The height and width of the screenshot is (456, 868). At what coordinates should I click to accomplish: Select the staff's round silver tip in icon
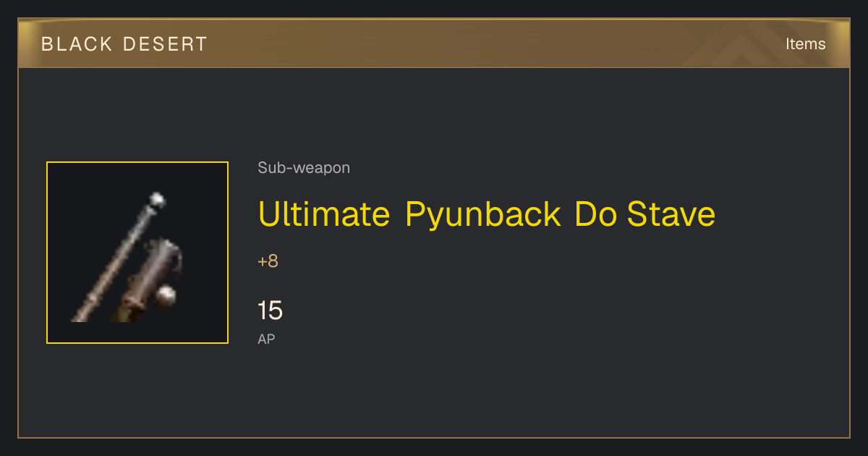click(157, 198)
